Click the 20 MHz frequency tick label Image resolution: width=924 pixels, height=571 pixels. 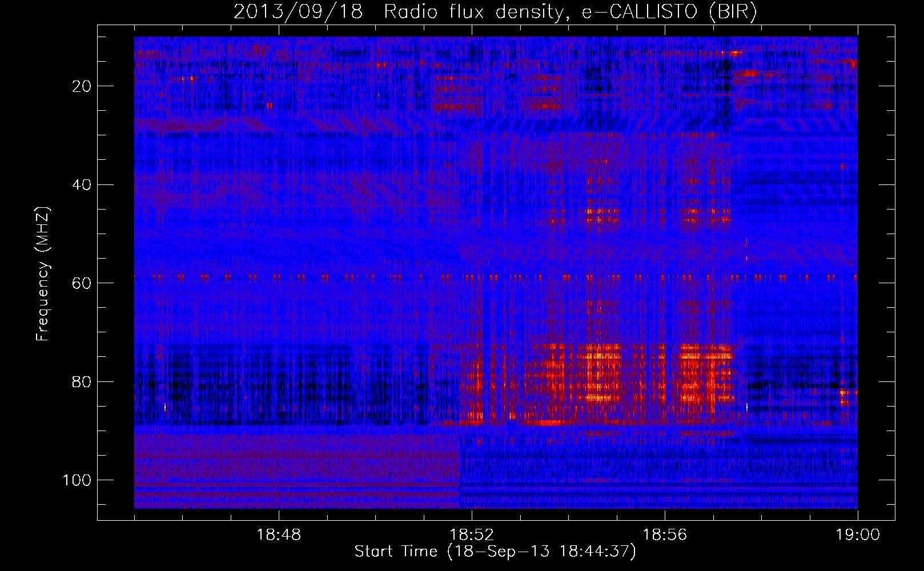(82, 86)
